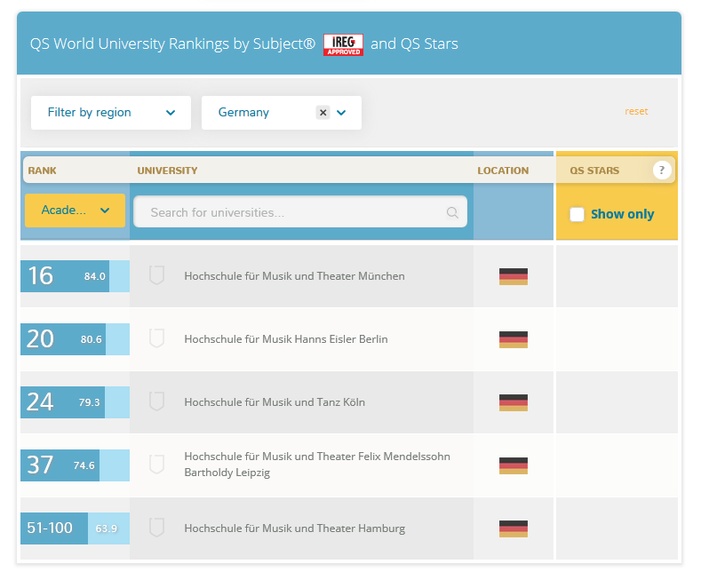Click rank 24 score bar 79.3

click(x=76, y=402)
